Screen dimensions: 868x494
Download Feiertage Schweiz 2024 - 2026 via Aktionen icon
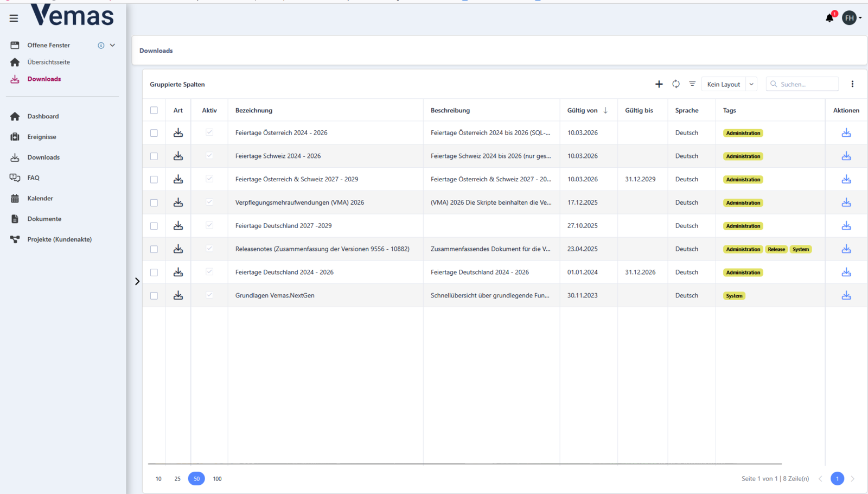[x=846, y=156]
